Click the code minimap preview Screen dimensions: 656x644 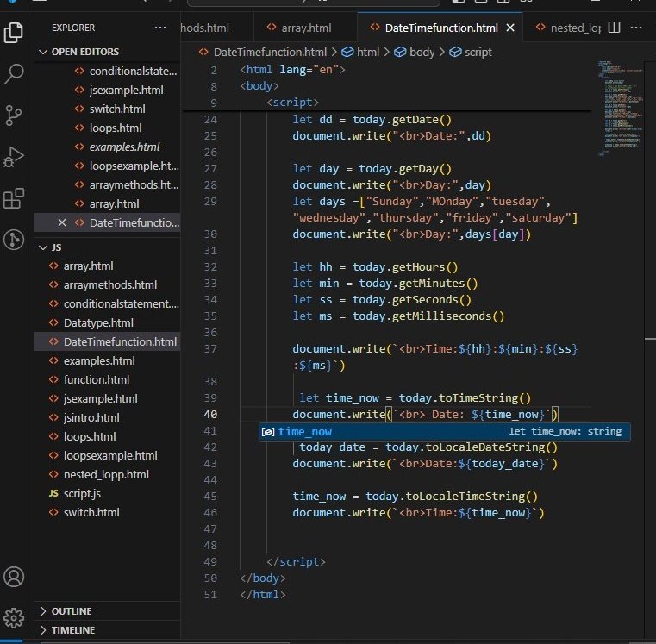click(621, 109)
